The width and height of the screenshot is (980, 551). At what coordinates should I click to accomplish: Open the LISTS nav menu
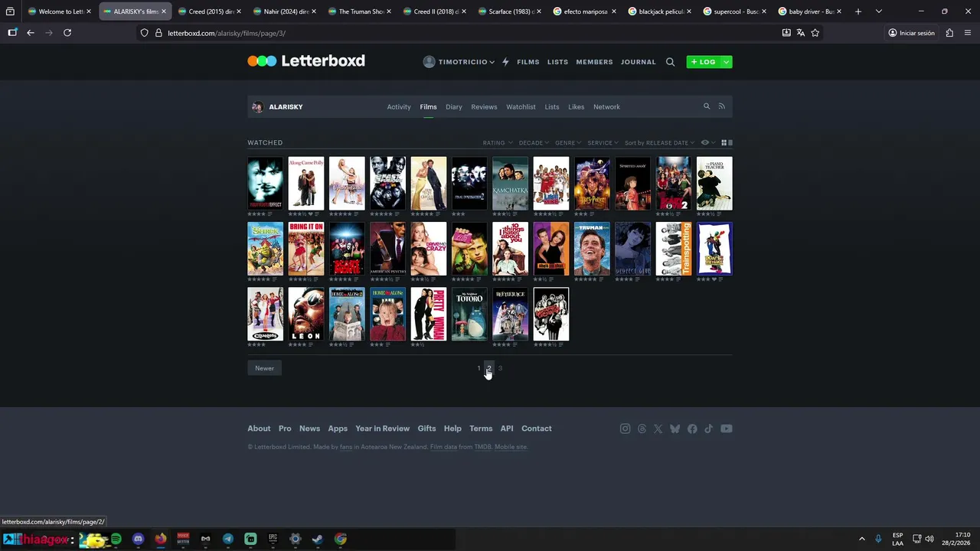coord(557,62)
